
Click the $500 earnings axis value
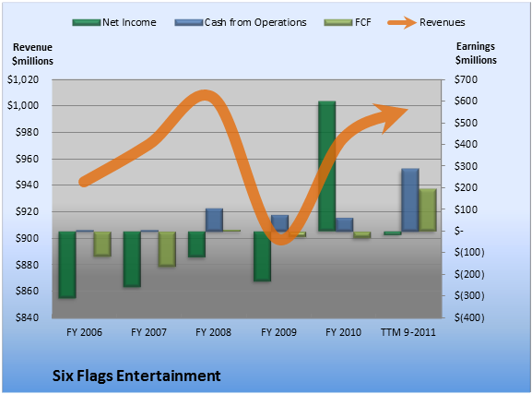[x=466, y=123]
